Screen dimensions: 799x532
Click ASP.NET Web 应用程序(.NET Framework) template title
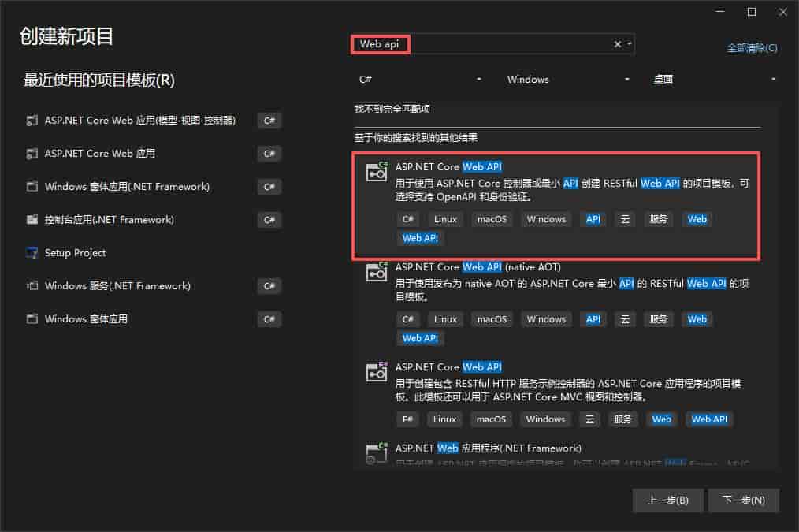pyautogui.click(x=489, y=448)
